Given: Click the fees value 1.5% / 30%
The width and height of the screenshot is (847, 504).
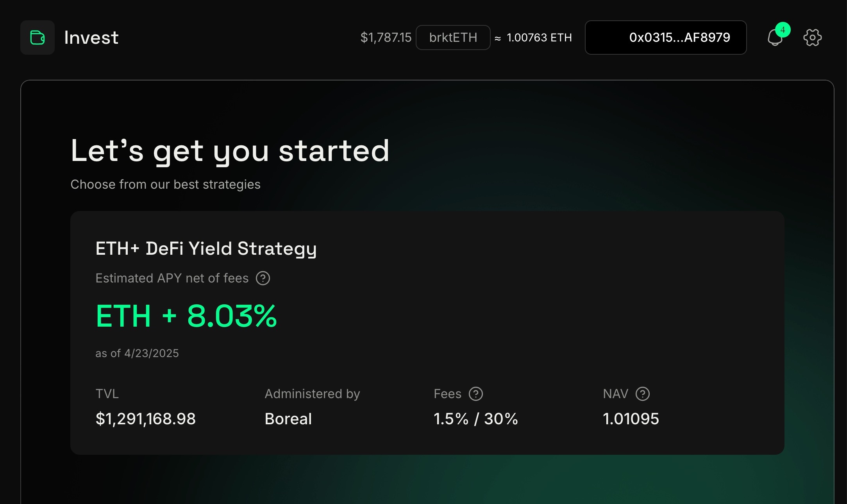Looking at the screenshot, I should pyautogui.click(x=475, y=419).
